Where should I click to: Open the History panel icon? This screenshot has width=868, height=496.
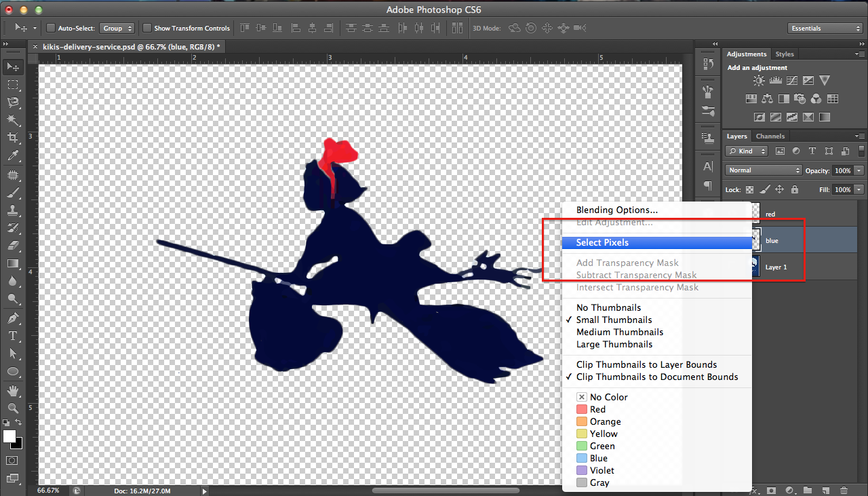(708, 64)
